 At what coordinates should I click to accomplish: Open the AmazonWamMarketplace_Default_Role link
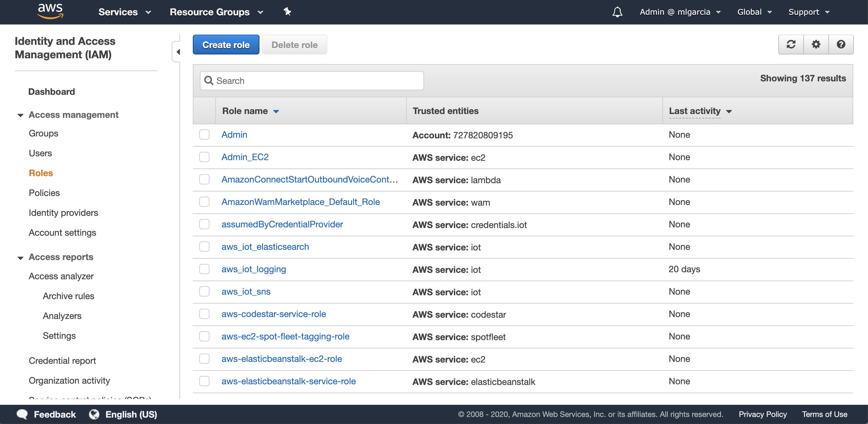tap(300, 202)
